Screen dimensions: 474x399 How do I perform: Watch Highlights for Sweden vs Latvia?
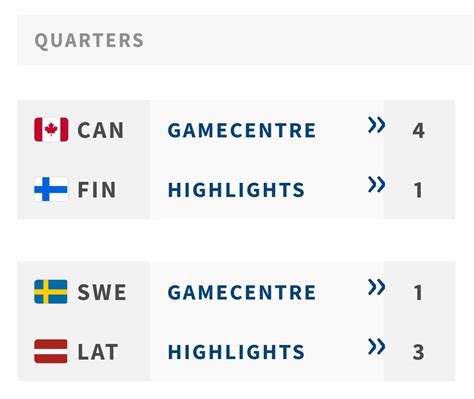pos(236,352)
